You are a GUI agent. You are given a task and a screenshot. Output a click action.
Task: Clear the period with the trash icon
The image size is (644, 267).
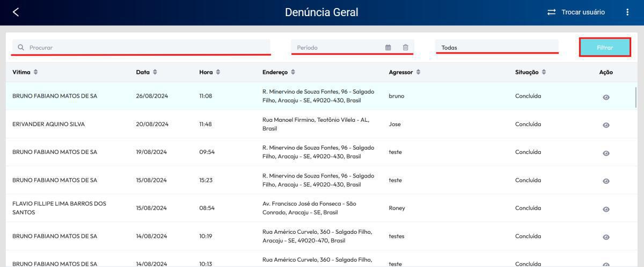click(x=405, y=47)
